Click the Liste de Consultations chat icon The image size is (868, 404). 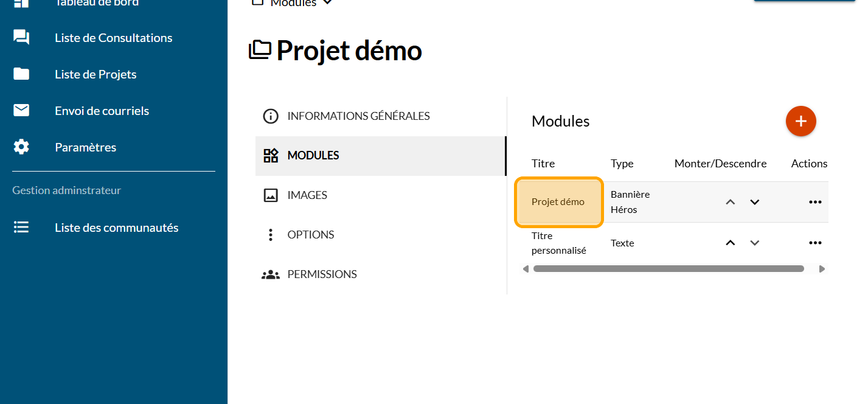point(21,38)
